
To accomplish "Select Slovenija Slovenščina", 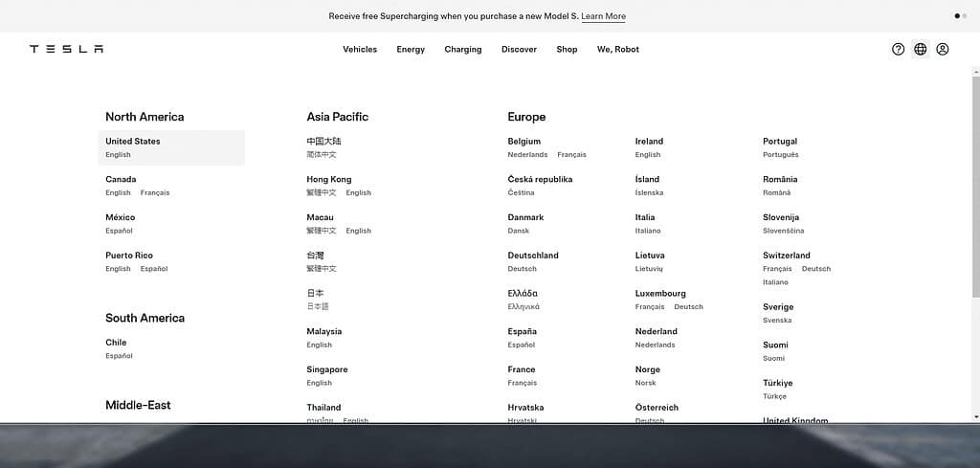I will [x=784, y=232].
